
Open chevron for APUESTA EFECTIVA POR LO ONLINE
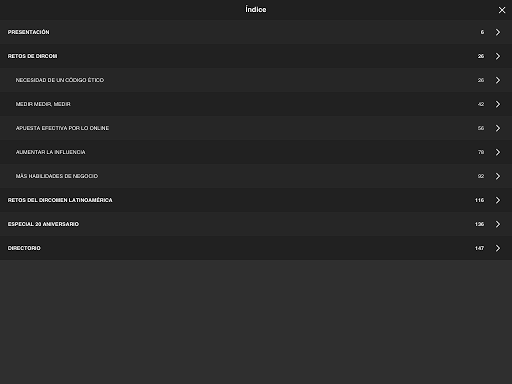(498, 128)
